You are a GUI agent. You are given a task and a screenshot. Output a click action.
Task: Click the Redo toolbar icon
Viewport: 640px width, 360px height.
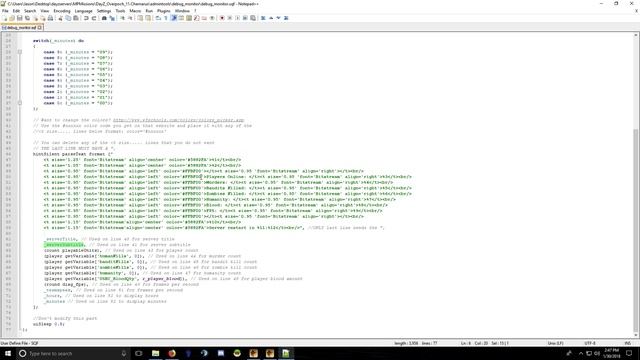(x=94, y=18)
